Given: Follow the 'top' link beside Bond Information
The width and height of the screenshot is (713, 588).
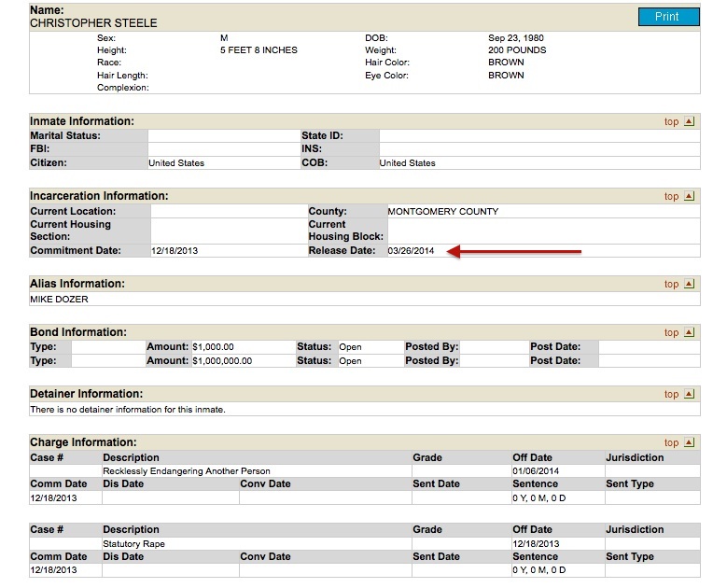Looking at the screenshot, I should (671, 333).
